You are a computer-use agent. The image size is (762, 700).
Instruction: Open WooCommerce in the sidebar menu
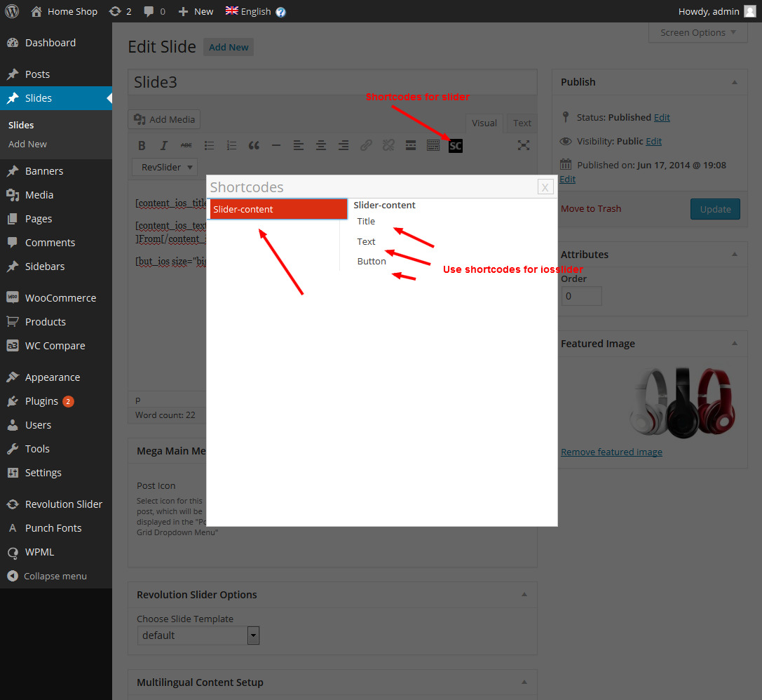(60, 298)
